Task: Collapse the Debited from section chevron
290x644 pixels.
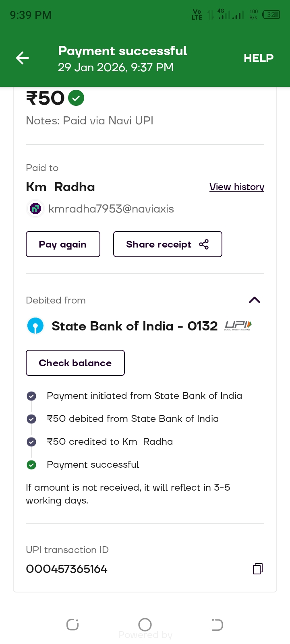Action: point(255,300)
